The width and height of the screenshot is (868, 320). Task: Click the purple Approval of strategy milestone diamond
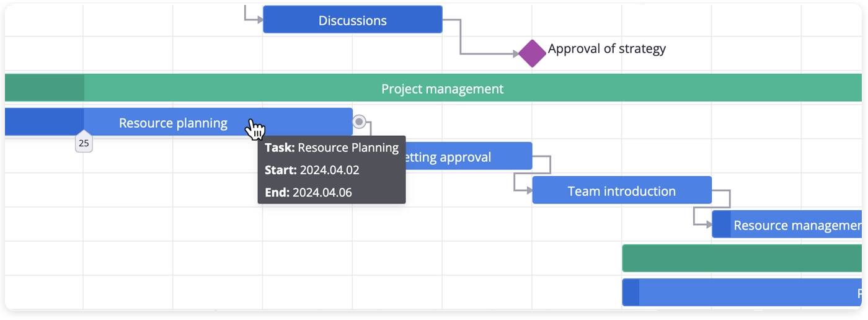pyautogui.click(x=531, y=53)
